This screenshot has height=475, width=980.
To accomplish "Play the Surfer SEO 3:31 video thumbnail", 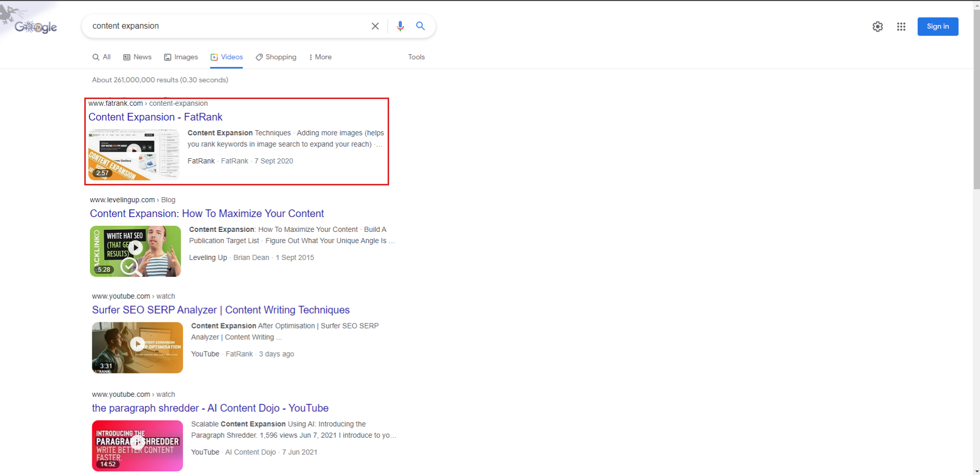I will click(137, 347).
